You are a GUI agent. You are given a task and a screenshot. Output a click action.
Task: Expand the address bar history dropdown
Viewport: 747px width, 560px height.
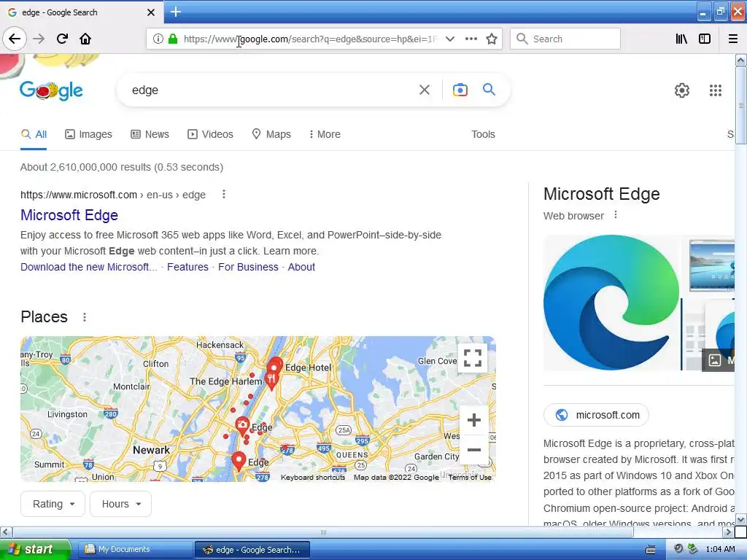449,39
